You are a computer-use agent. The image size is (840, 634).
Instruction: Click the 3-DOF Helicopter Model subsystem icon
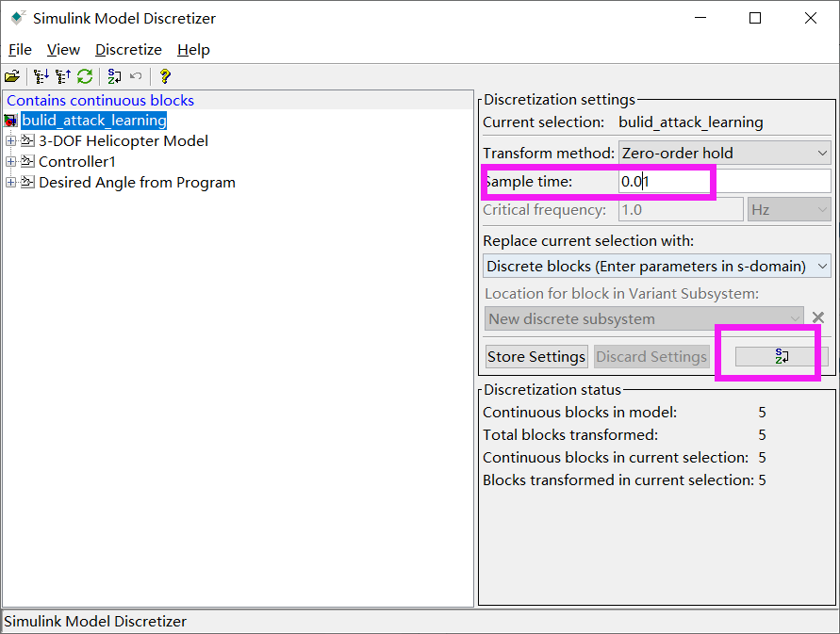pos(27,140)
